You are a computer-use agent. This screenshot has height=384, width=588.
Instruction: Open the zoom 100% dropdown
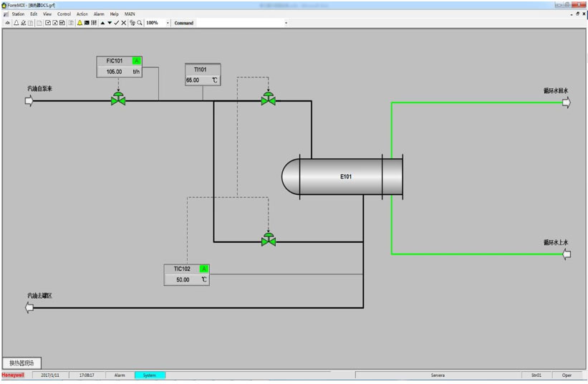coord(168,23)
